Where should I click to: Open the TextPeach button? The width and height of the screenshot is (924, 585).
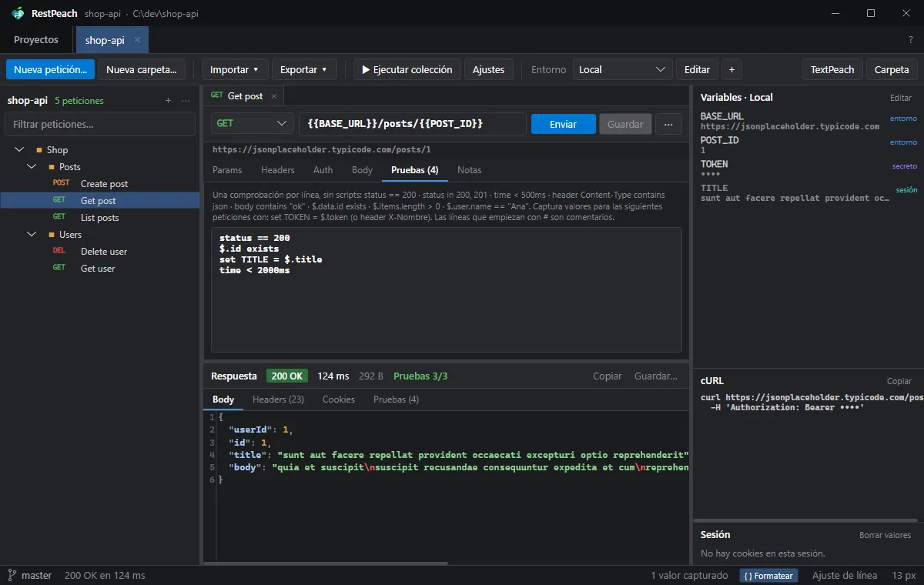pyautogui.click(x=832, y=69)
